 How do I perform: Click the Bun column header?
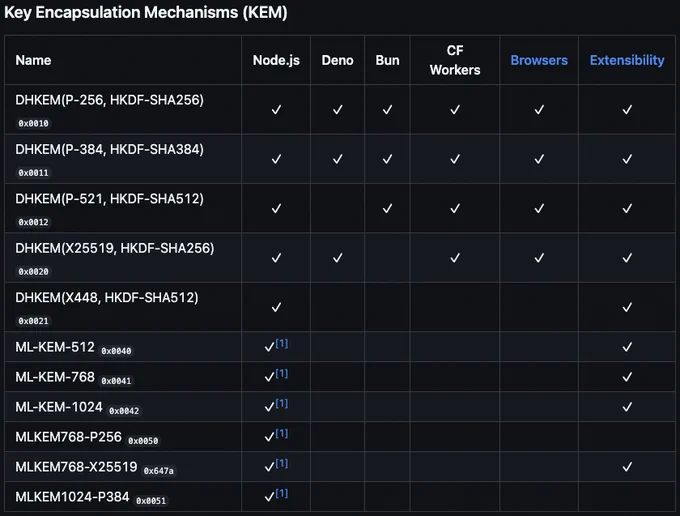click(387, 60)
